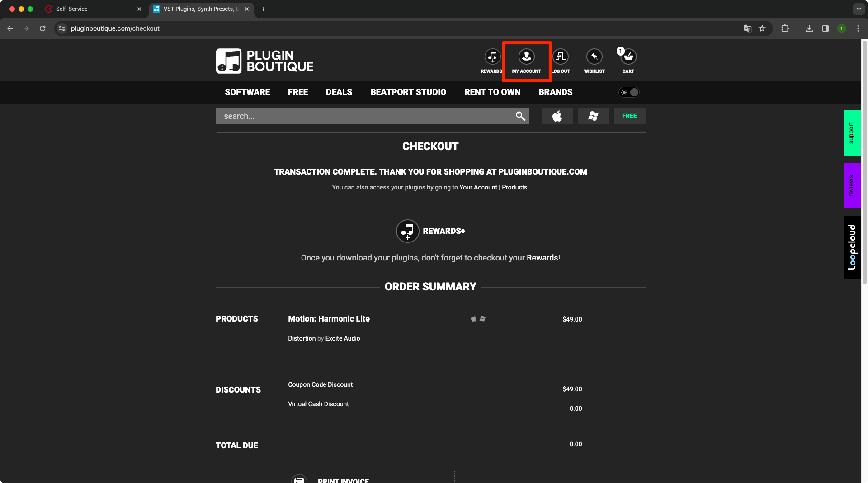Filter by Mac (Apple icon) button

557,116
